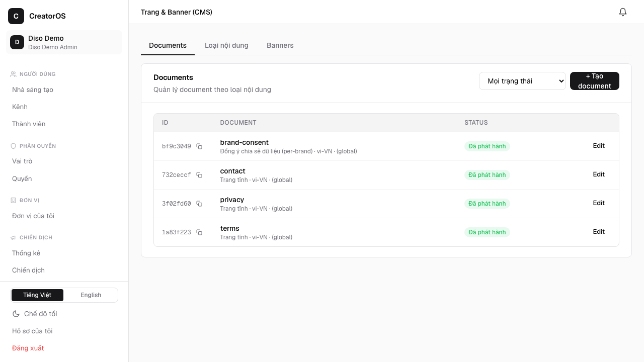Copy the ID 1a83f223
The image size is (644, 362).
click(x=199, y=232)
